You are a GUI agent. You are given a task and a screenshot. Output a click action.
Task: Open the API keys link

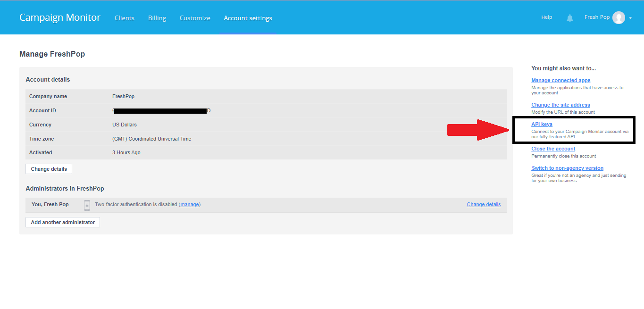pyautogui.click(x=542, y=124)
